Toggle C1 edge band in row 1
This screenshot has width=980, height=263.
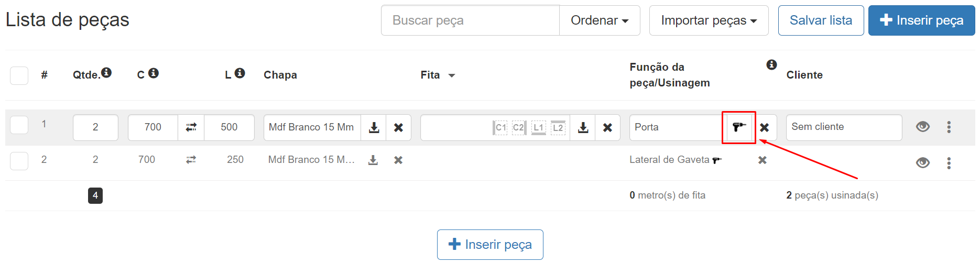coord(500,127)
